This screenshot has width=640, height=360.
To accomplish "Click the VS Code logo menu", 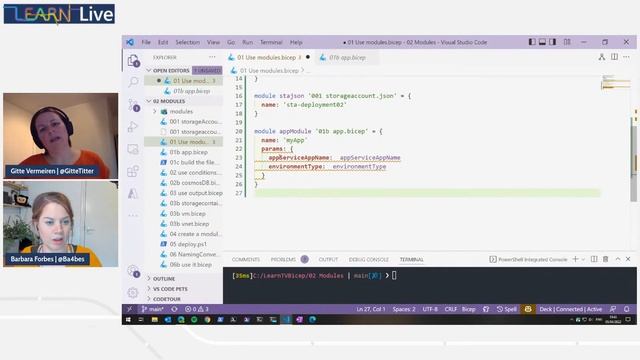I will tap(130, 42).
